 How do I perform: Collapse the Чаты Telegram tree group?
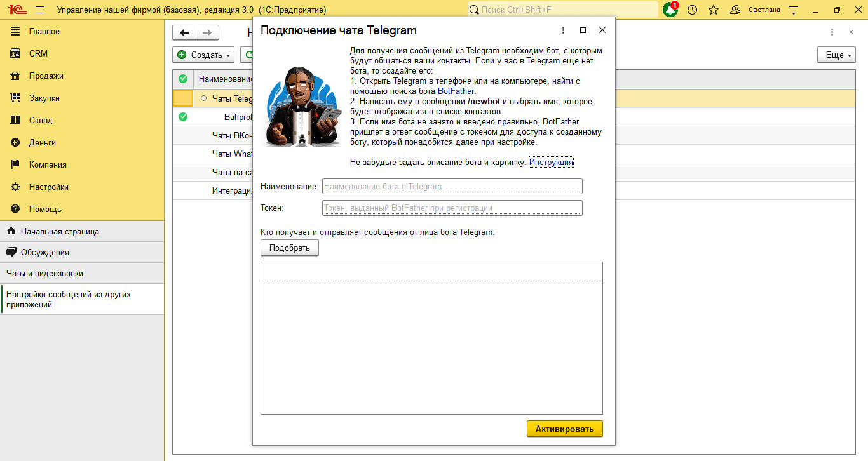pyautogui.click(x=204, y=98)
